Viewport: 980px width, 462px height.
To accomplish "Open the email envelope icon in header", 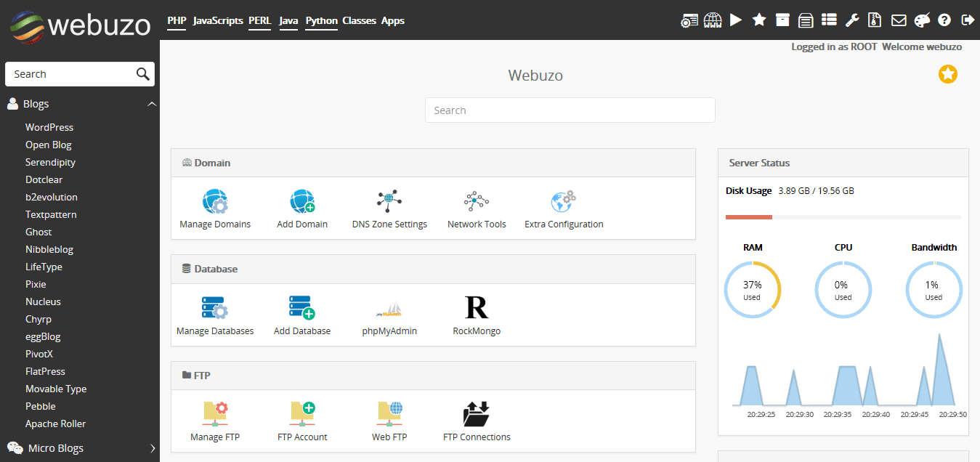I will [x=899, y=20].
